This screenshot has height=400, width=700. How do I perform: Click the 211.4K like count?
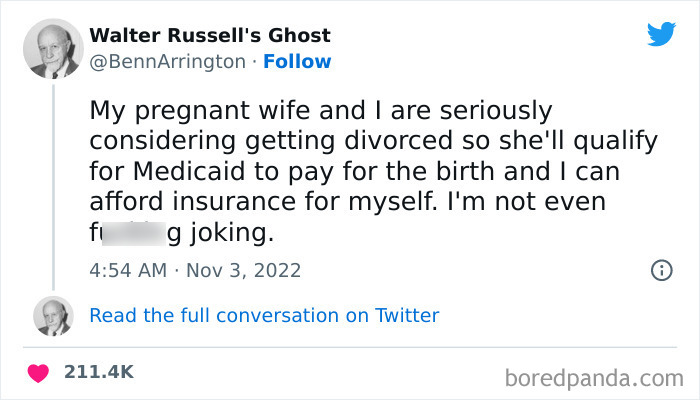click(98, 371)
